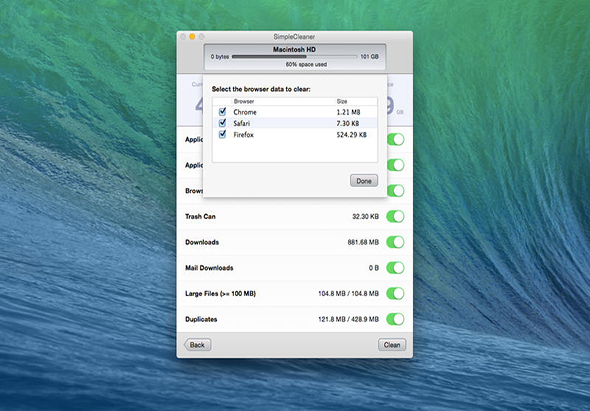Toggle off the Trash Can switch
This screenshot has width=590, height=411.
pyautogui.click(x=395, y=216)
